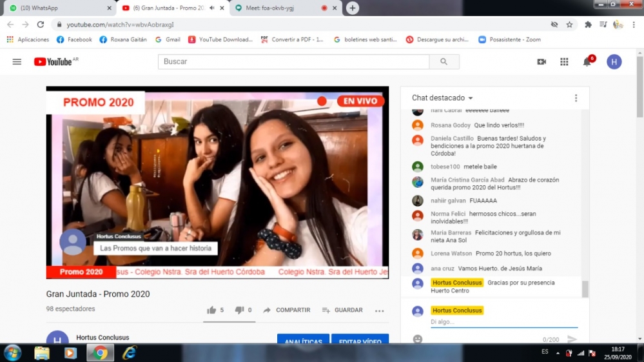Open the account avatar H menu
This screenshot has width=644, height=362.
click(x=614, y=62)
